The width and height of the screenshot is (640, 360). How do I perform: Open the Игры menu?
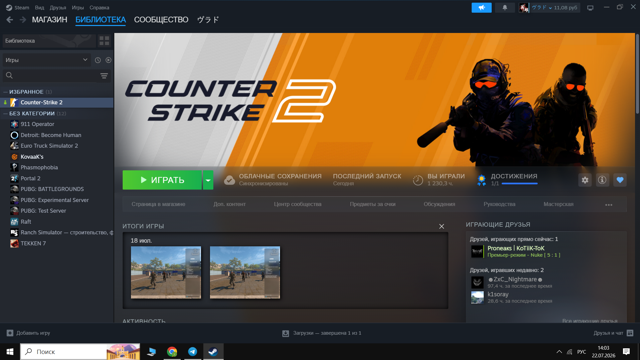click(x=78, y=7)
